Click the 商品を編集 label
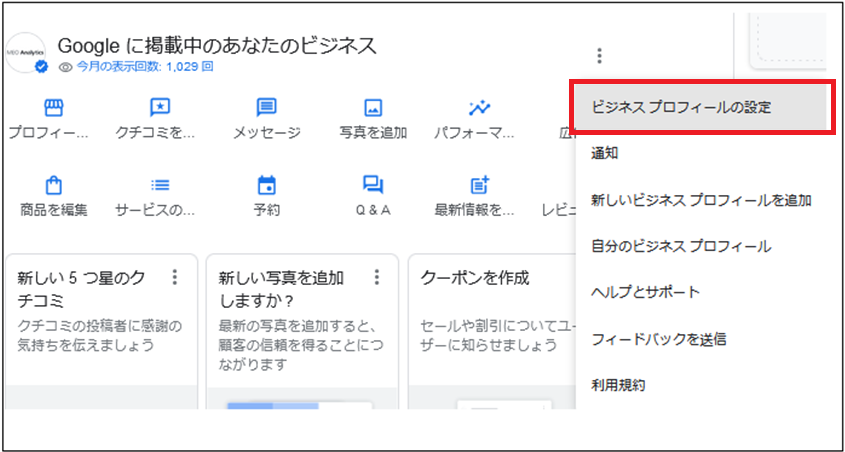The width and height of the screenshot is (845, 452). [x=53, y=210]
